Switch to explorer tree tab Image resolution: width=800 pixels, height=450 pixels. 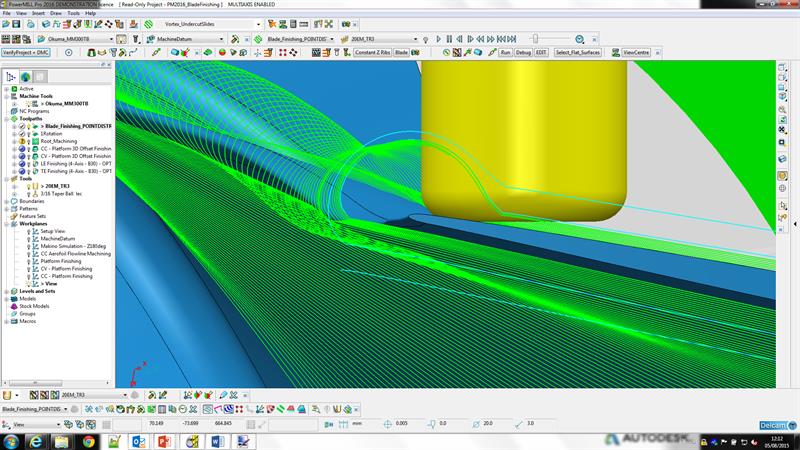[x=10, y=77]
